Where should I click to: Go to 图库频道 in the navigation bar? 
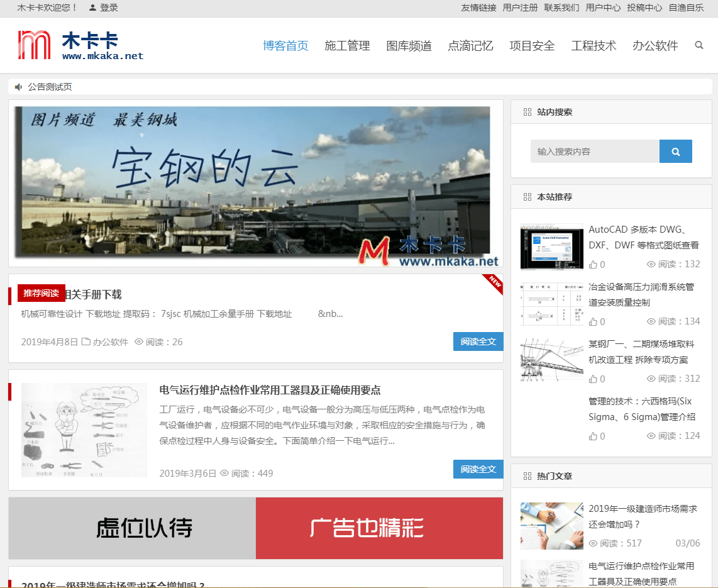point(409,46)
